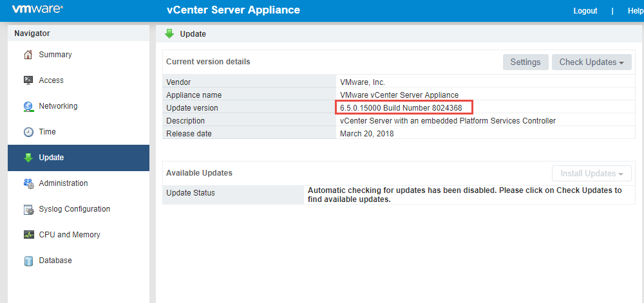Click the Logout link
The width and height of the screenshot is (644, 303).
pyautogui.click(x=585, y=11)
